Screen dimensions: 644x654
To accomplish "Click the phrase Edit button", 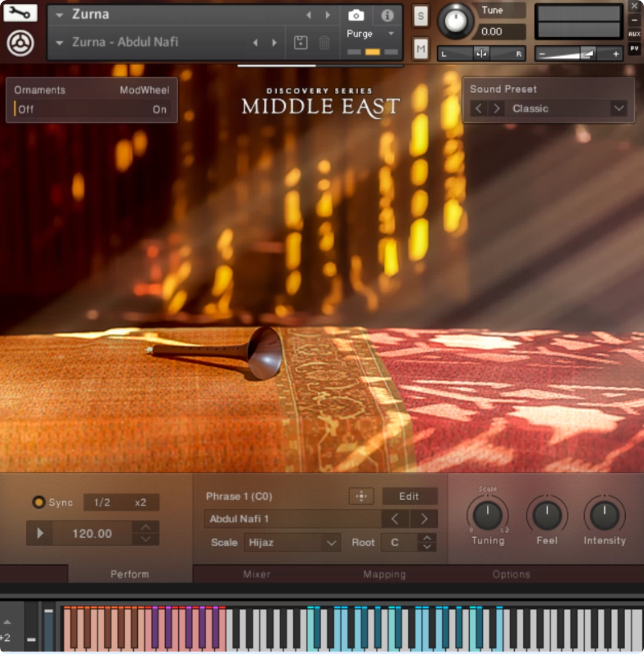I will [x=409, y=496].
